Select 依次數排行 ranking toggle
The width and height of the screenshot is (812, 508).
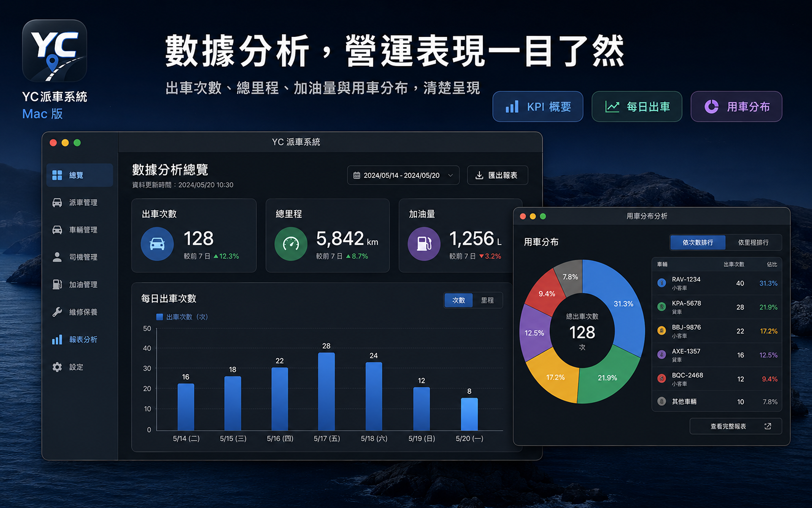(x=698, y=242)
